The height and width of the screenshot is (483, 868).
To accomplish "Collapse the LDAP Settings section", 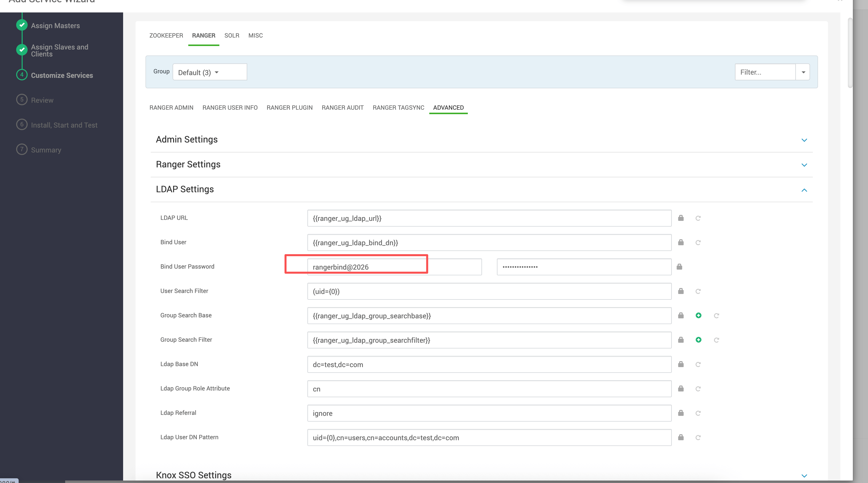I will (804, 190).
